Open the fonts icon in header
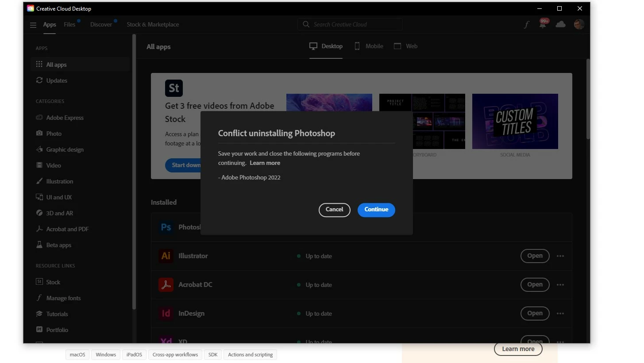 (x=526, y=25)
